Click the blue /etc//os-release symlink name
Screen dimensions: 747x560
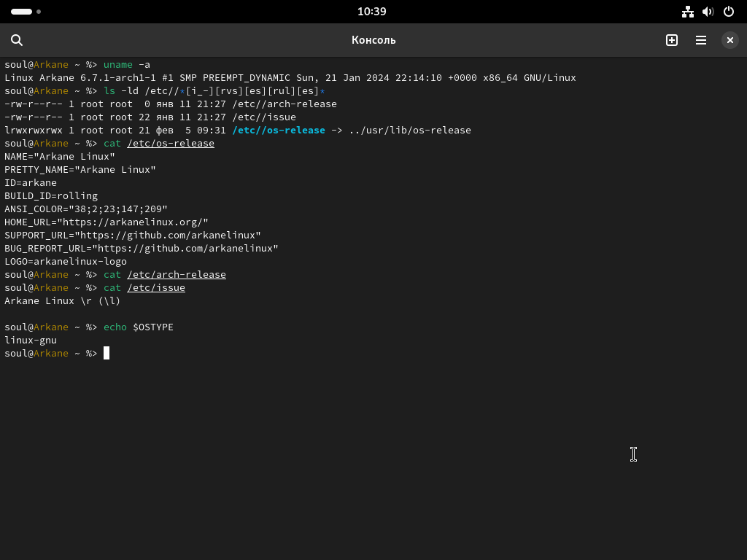click(x=279, y=131)
